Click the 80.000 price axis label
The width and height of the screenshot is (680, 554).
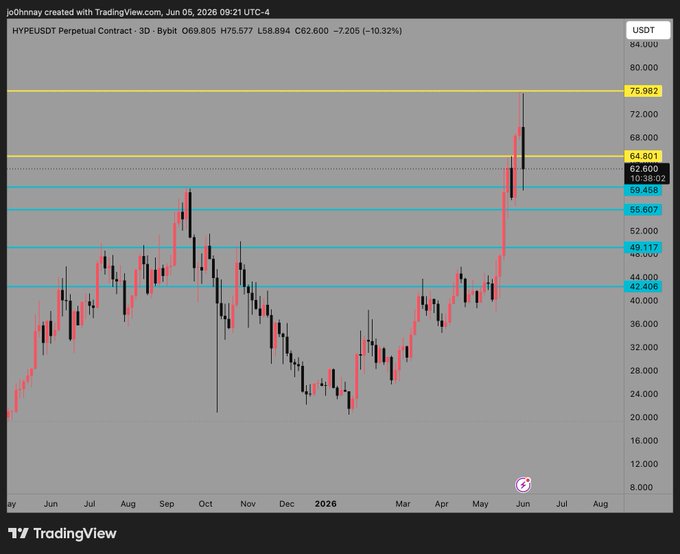[x=644, y=68]
